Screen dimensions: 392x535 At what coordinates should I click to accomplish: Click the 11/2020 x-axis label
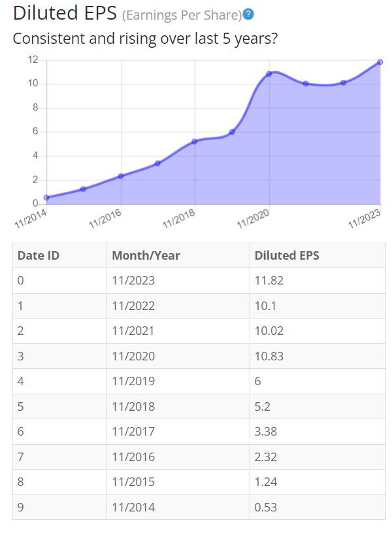tap(253, 218)
